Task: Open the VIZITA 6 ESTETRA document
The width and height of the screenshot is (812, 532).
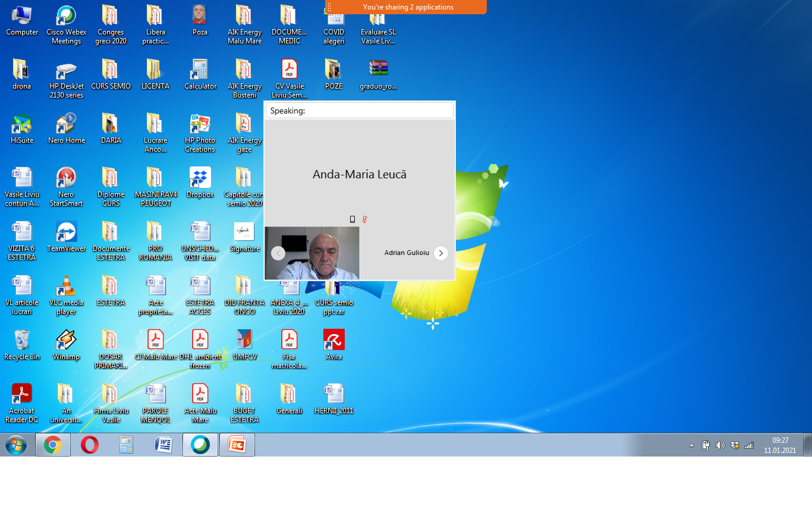Action: 22,241
